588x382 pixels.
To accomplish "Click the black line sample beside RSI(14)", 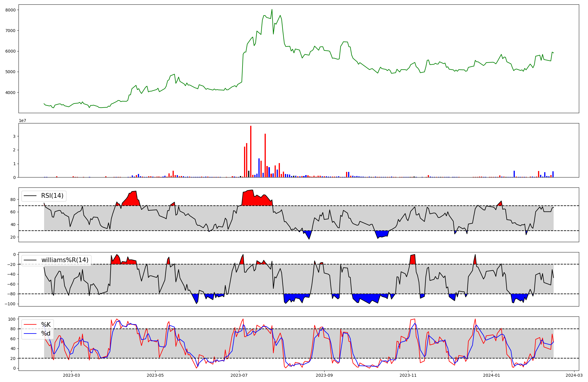I will pos(30,196).
